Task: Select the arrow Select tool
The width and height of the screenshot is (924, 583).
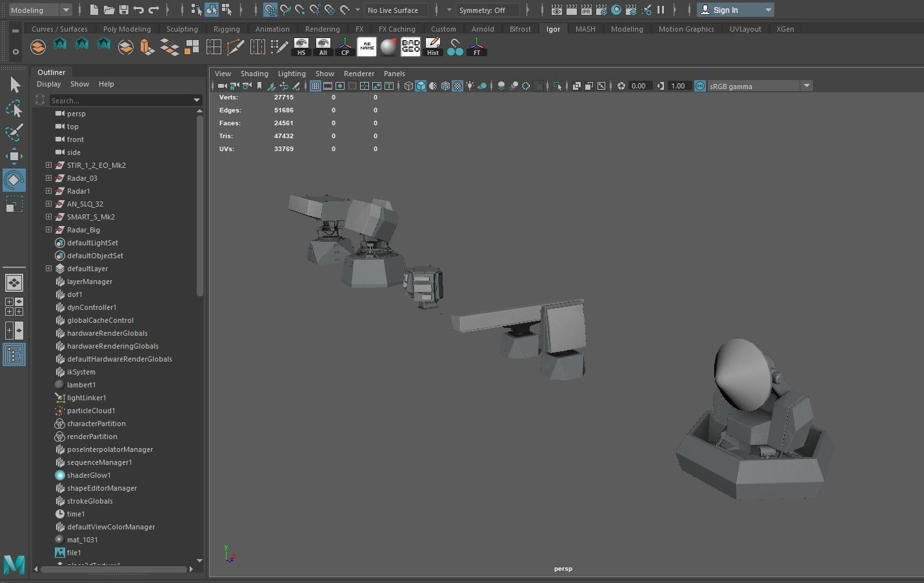Action: [x=14, y=85]
